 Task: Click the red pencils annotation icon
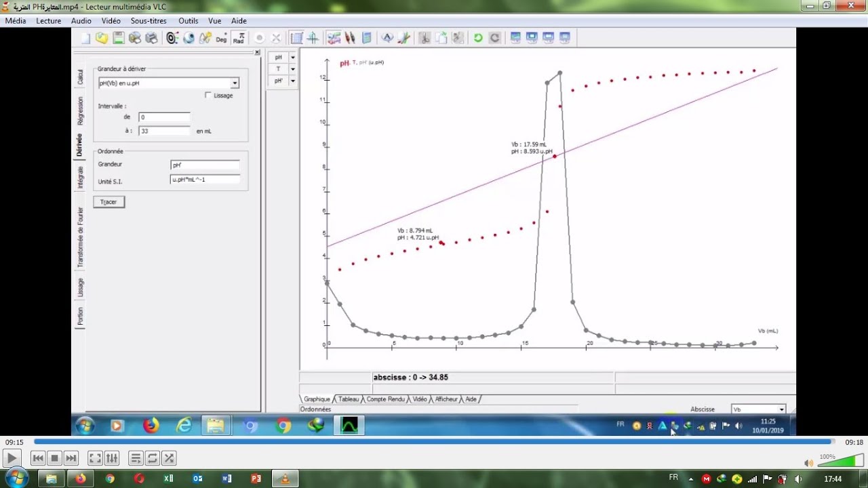click(x=350, y=39)
